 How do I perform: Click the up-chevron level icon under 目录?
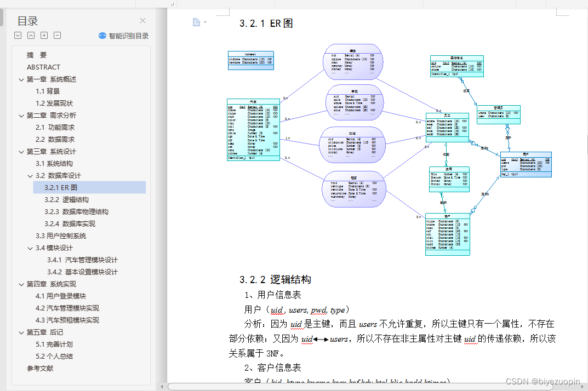pyautogui.click(x=31, y=36)
